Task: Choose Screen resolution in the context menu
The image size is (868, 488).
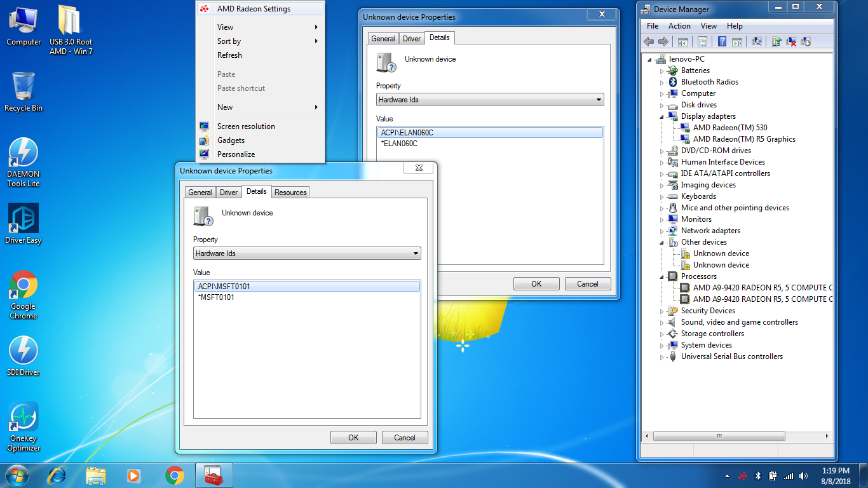Action: point(261,126)
